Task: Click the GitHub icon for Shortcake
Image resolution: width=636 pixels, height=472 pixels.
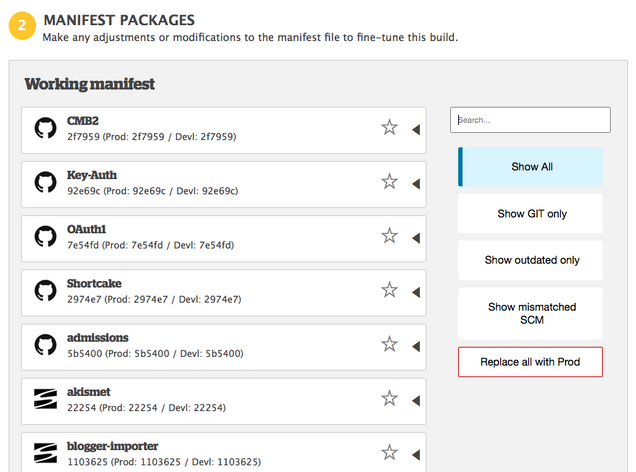Action: coord(45,290)
